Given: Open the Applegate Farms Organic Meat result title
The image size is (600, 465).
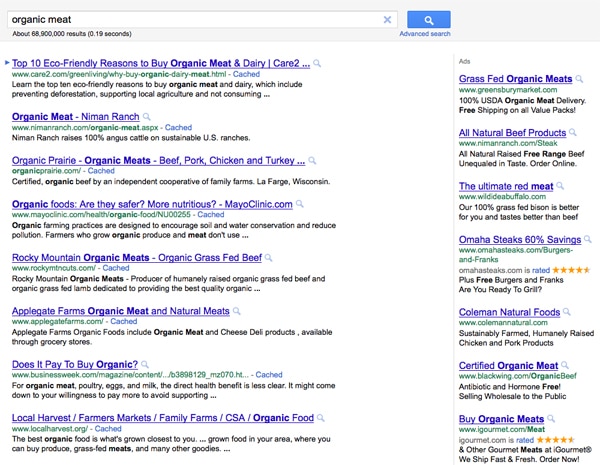Looking at the screenshot, I should [x=120, y=311].
